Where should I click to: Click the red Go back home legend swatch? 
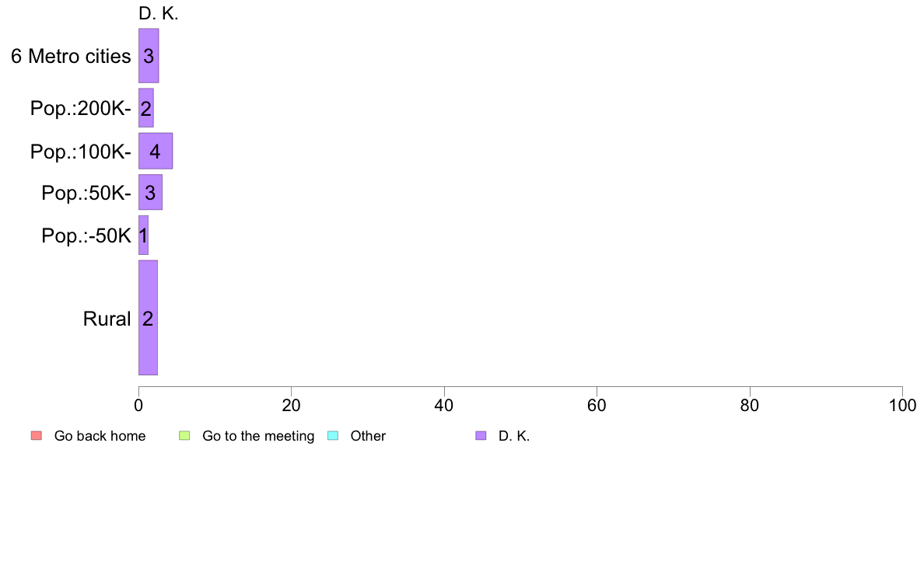[x=37, y=436]
